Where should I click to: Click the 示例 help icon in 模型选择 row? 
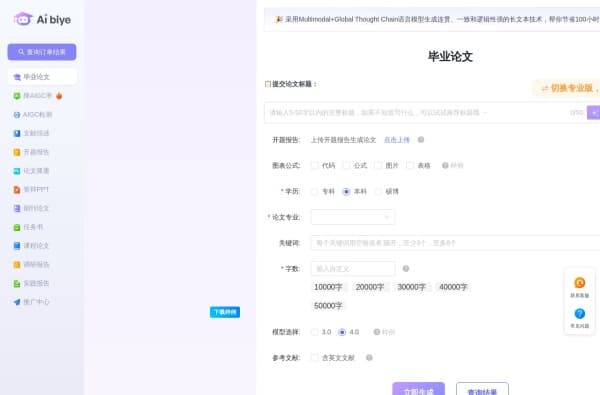pos(377,332)
